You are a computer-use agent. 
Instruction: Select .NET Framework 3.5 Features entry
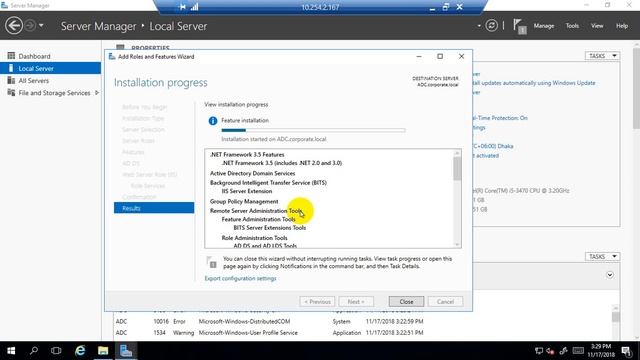point(247,155)
